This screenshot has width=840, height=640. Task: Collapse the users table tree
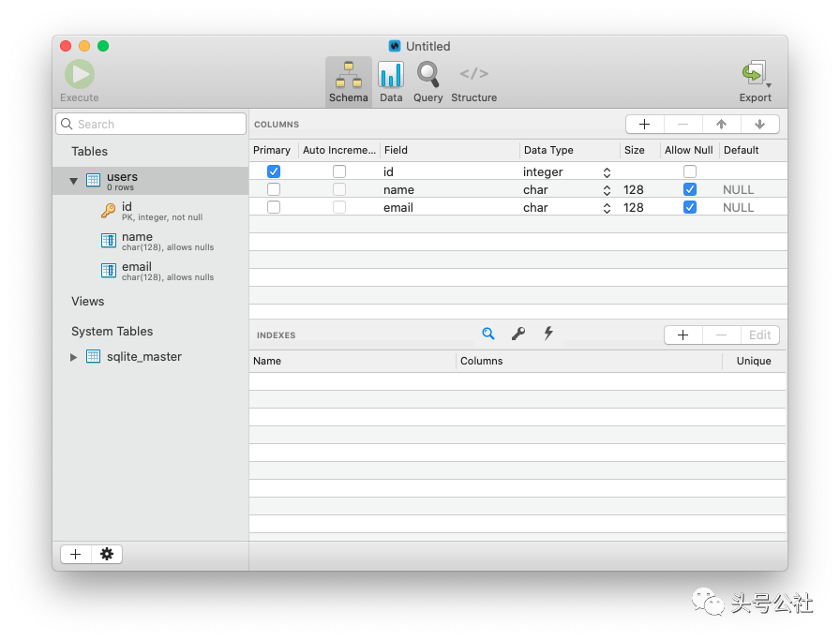click(74, 180)
